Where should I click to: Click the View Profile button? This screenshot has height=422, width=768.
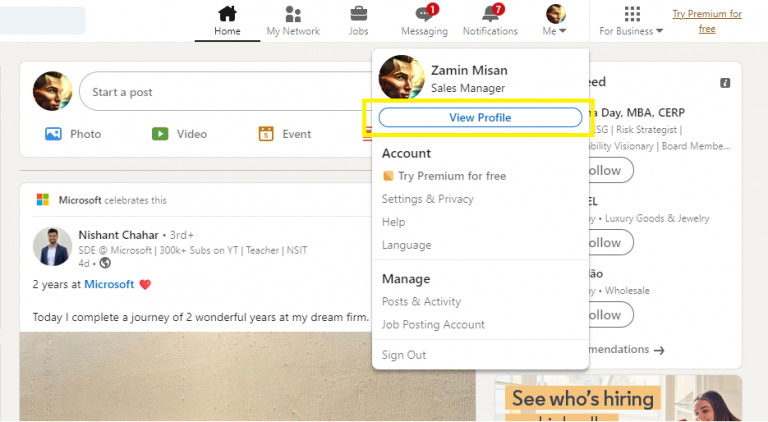click(480, 117)
